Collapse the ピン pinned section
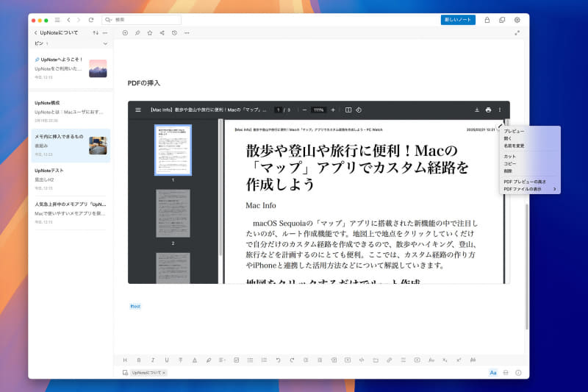 click(x=105, y=43)
